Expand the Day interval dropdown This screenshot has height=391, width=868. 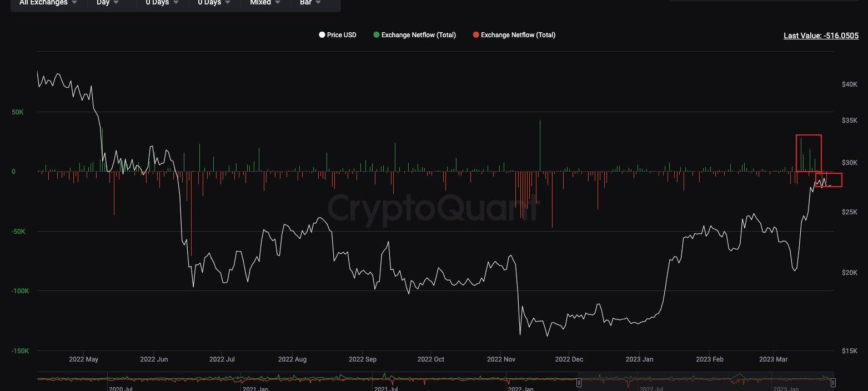pos(108,3)
